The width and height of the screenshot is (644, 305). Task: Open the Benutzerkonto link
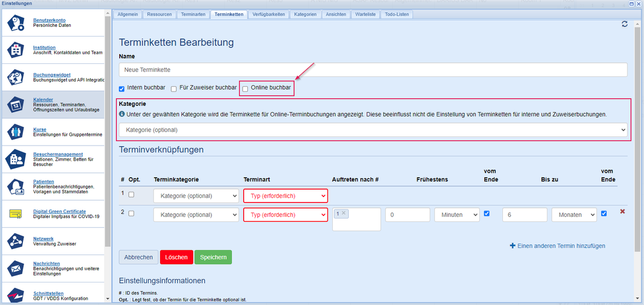tap(48, 20)
